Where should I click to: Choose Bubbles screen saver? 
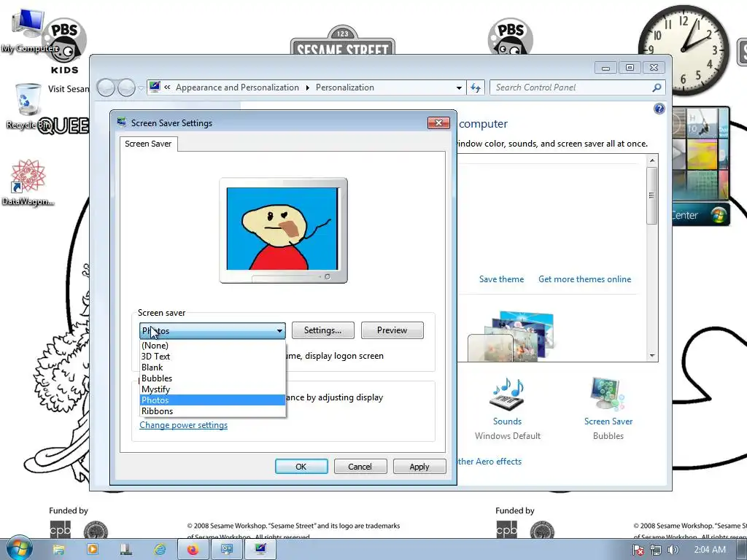tap(212, 378)
